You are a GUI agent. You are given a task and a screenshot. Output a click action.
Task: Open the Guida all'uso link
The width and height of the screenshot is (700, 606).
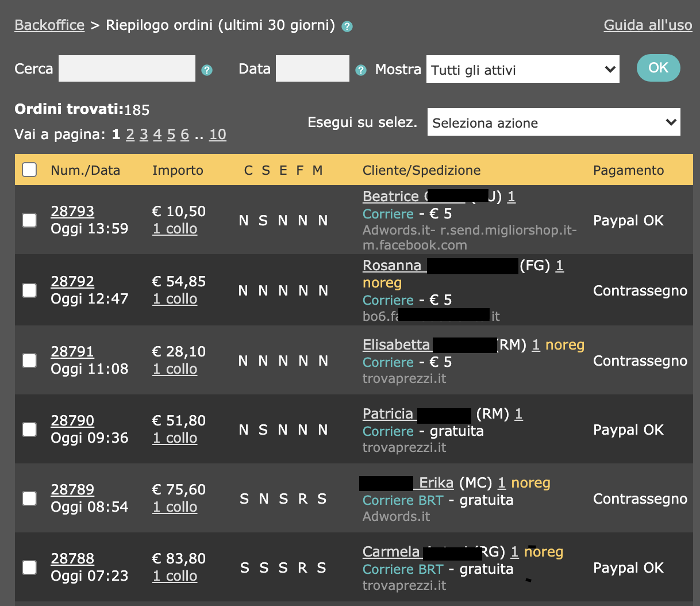(648, 25)
